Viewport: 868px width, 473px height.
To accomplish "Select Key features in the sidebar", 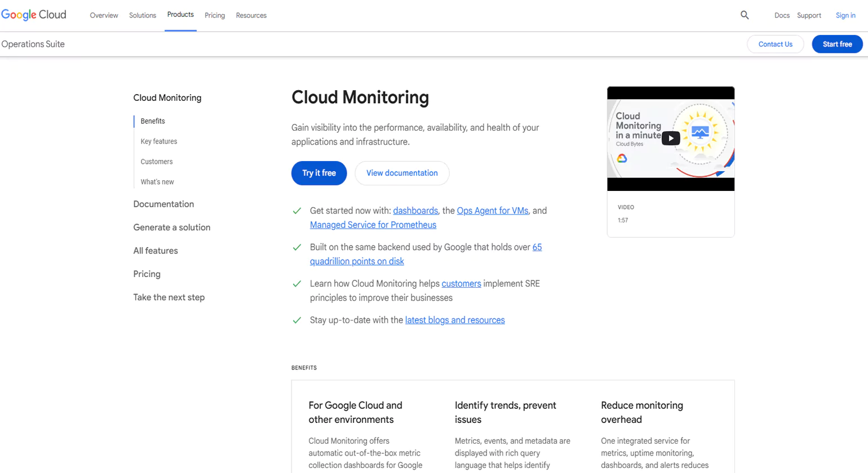I will tap(158, 141).
